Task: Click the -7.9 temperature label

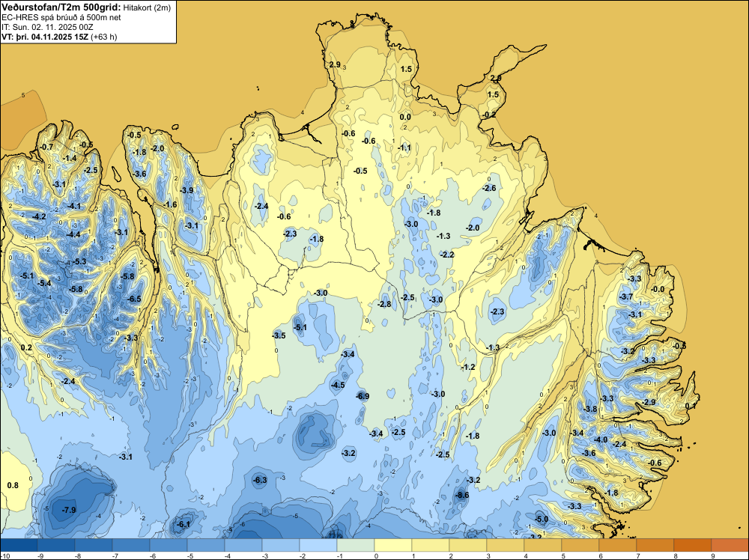Action: [69, 510]
